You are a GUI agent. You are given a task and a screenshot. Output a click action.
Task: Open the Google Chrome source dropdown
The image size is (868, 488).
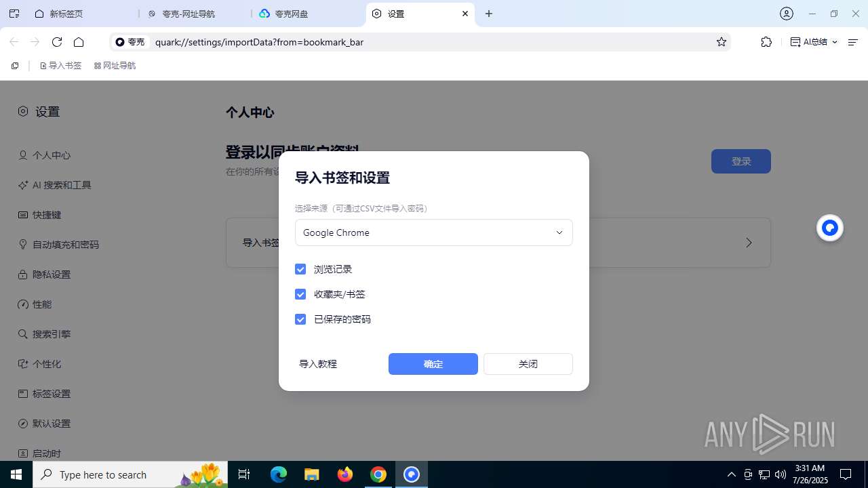tap(434, 232)
